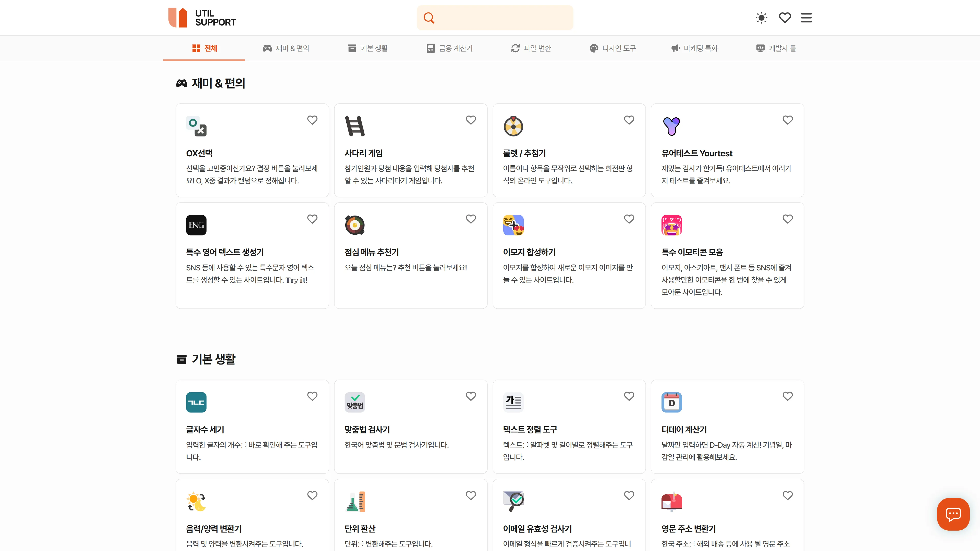This screenshot has height=551, width=980.
Task: Favorite the OX선택 card heart
Action: click(312, 120)
